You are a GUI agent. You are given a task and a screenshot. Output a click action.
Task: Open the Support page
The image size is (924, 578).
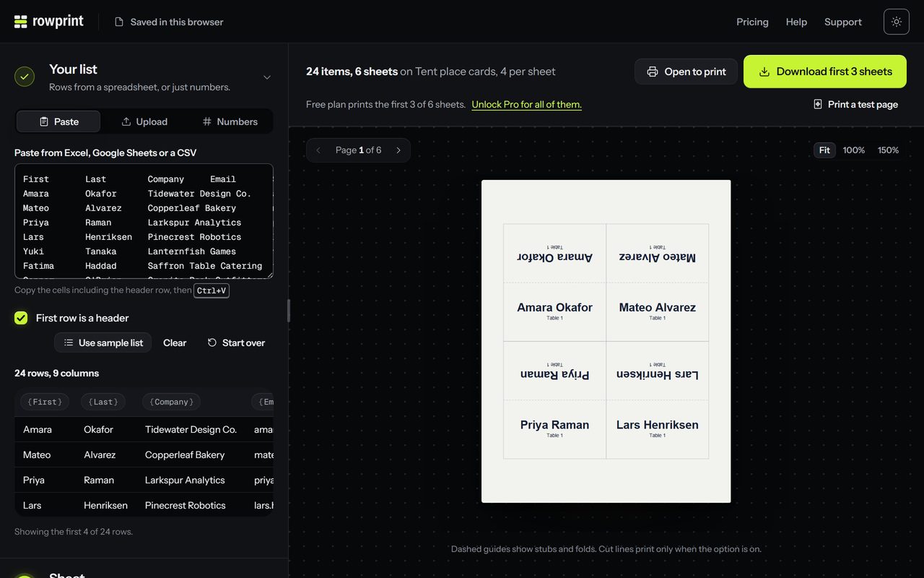843,22
